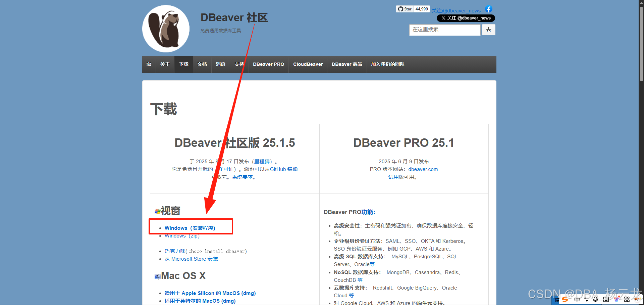Open the GitHub 镜像 link

pos(284,169)
